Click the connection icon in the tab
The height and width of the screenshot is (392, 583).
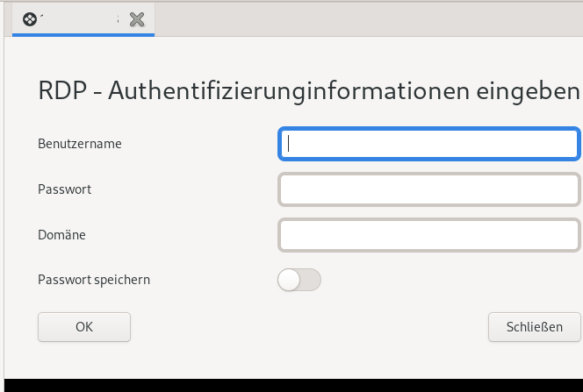[x=30, y=19]
